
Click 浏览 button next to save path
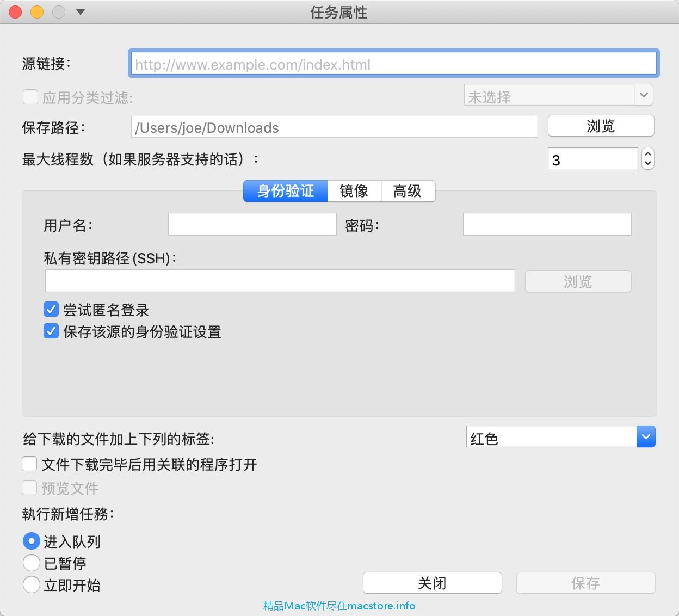coord(600,126)
